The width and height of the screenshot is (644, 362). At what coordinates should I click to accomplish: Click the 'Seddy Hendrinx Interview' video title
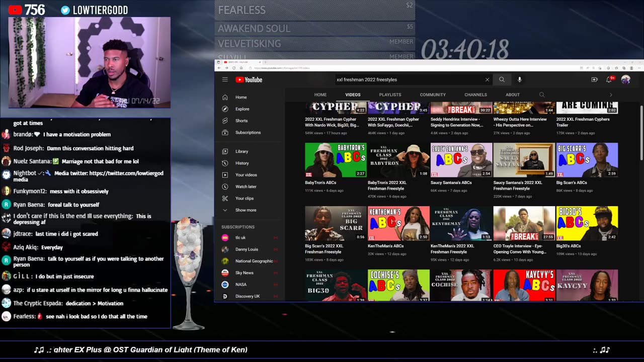[457, 122]
